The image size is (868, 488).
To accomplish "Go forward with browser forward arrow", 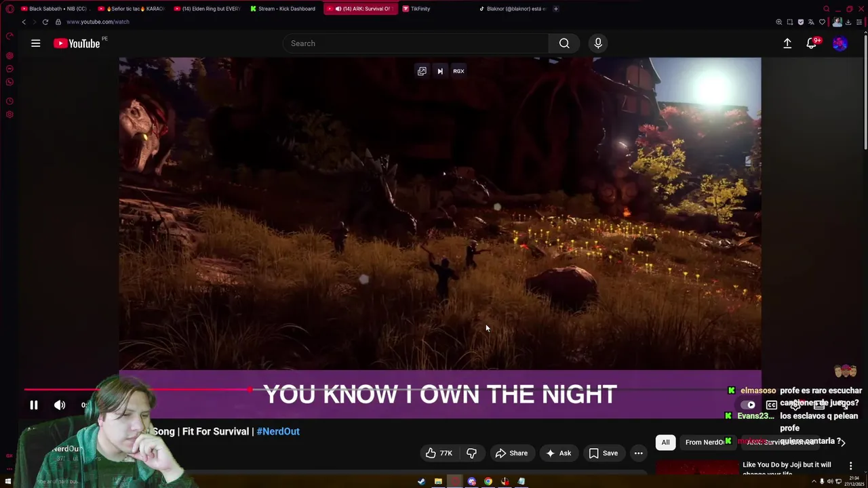I will click(x=33, y=22).
